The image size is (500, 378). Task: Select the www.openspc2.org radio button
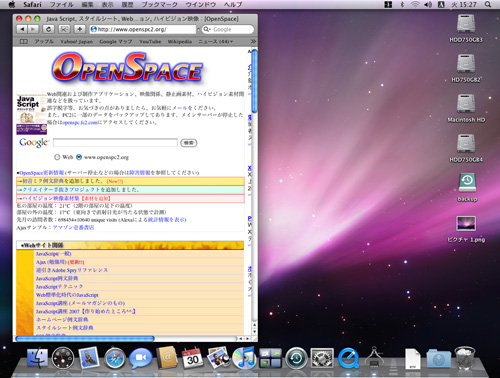79,157
